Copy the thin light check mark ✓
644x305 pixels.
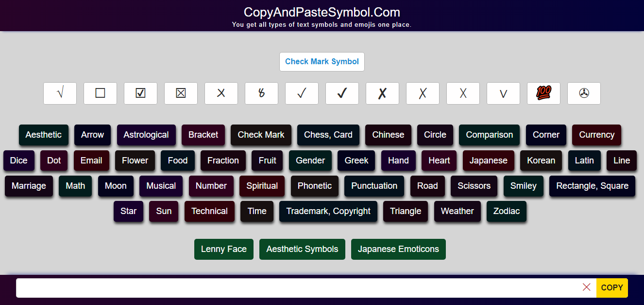(x=302, y=93)
